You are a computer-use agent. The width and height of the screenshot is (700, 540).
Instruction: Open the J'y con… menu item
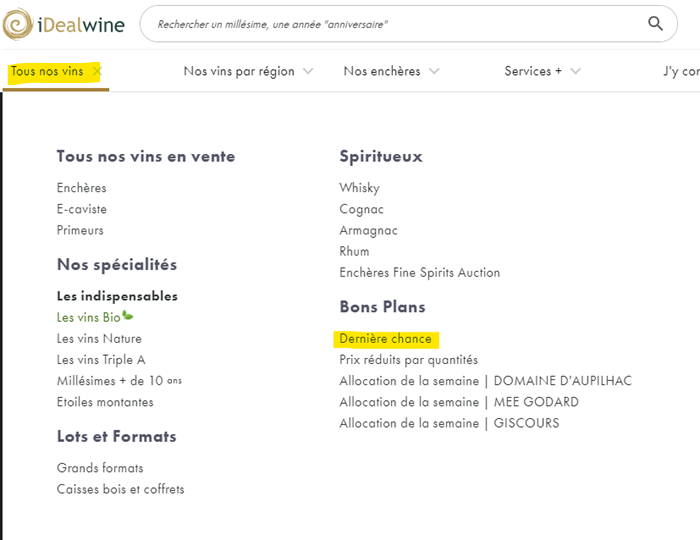681,71
